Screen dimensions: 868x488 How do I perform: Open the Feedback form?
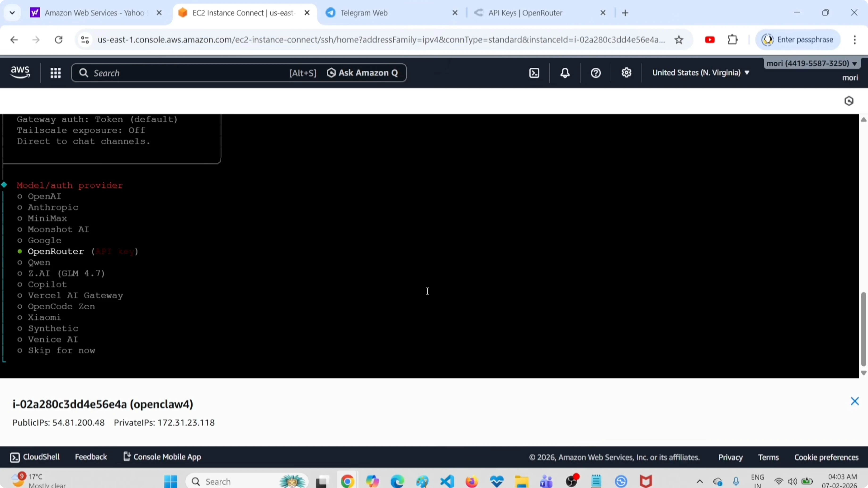[x=91, y=457]
